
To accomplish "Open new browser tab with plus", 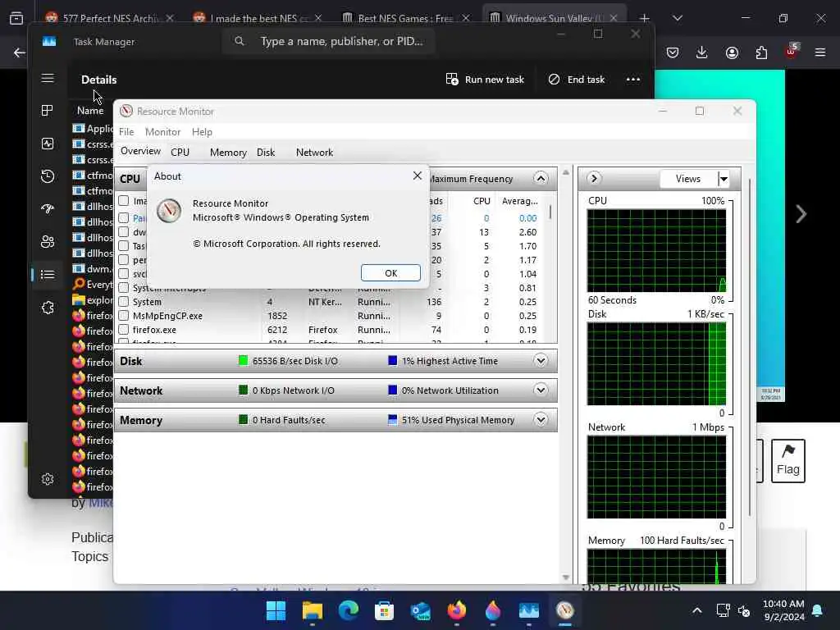I will coord(645,18).
